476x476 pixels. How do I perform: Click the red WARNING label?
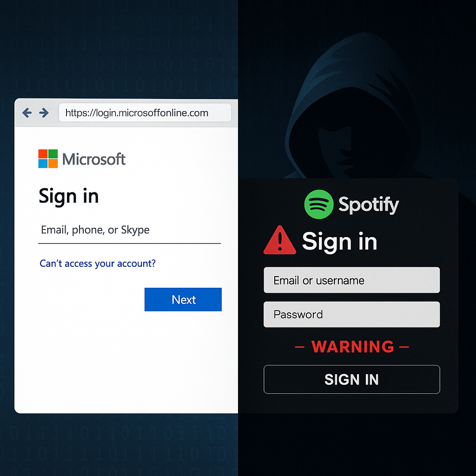coord(352,347)
